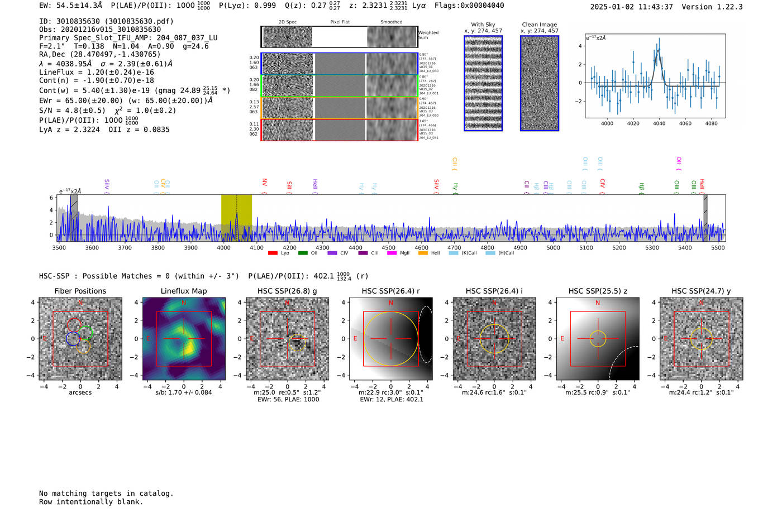Click the (K)CaII legend swatch

click(x=454, y=253)
